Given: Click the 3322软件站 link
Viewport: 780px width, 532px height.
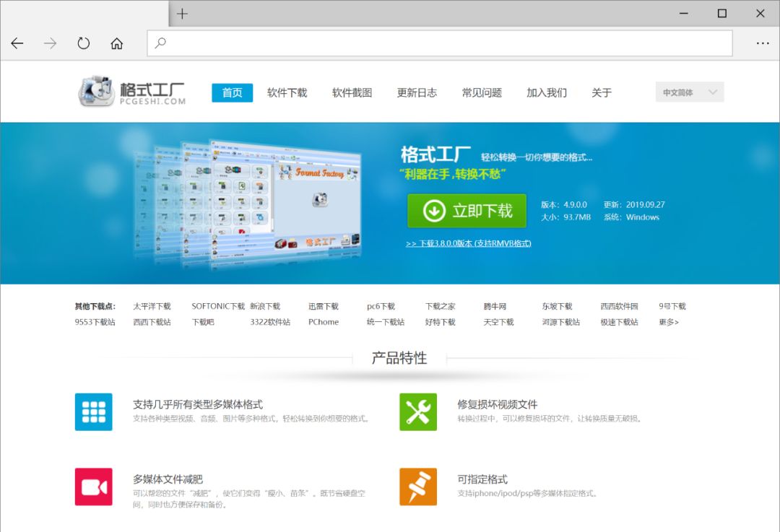Looking at the screenshot, I should (270, 322).
